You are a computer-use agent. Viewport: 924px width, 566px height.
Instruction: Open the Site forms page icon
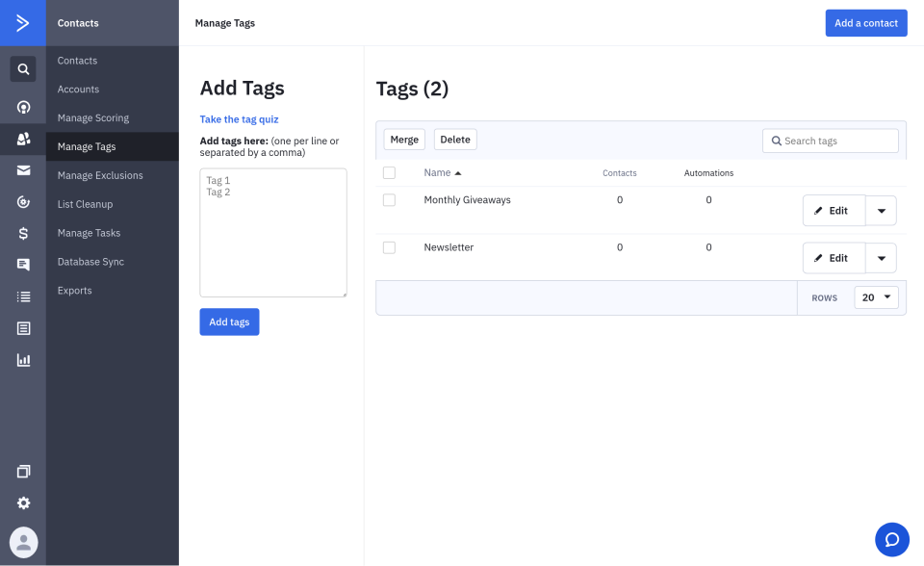[x=23, y=328]
